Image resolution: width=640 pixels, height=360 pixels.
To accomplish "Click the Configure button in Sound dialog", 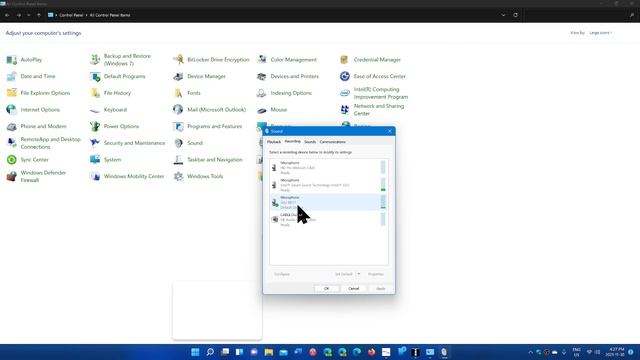I will 282,274.
